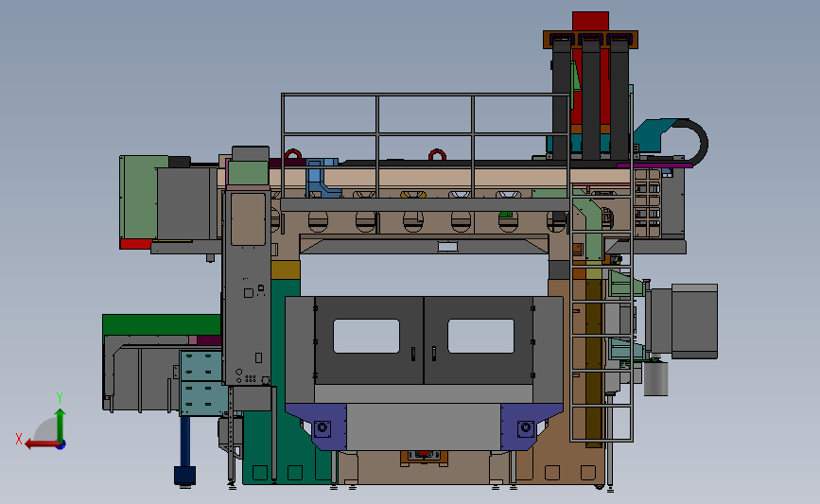Image resolution: width=820 pixels, height=504 pixels.
Task: Select the left red lifting ring
Action: (x=293, y=154)
